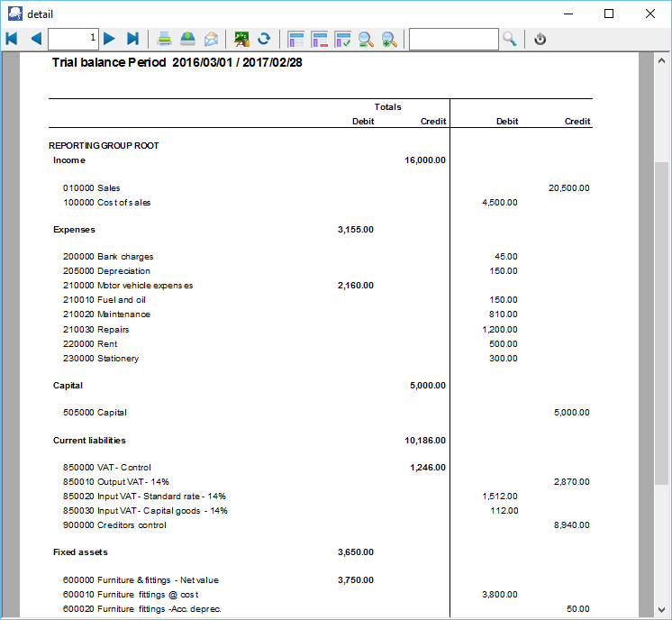The height and width of the screenshot is (620, 672).
Task: Email the report via envelope icon
Action: (x=211, y=39)
